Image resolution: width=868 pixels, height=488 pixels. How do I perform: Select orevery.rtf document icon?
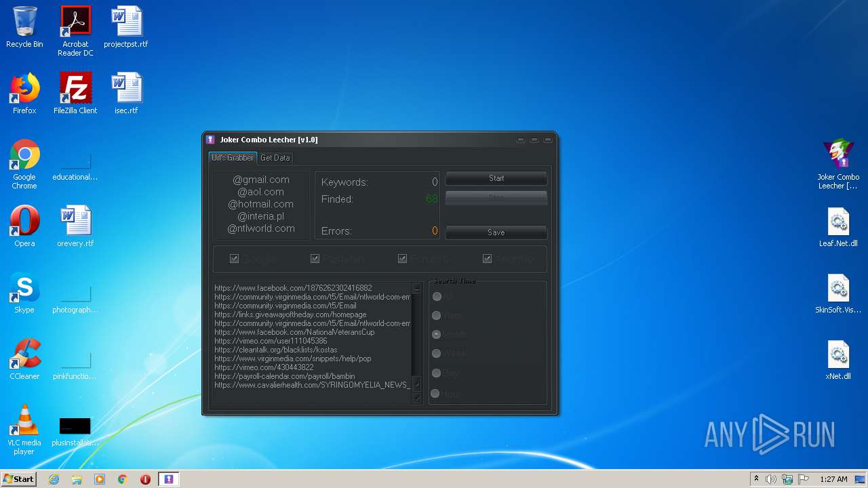75,226
